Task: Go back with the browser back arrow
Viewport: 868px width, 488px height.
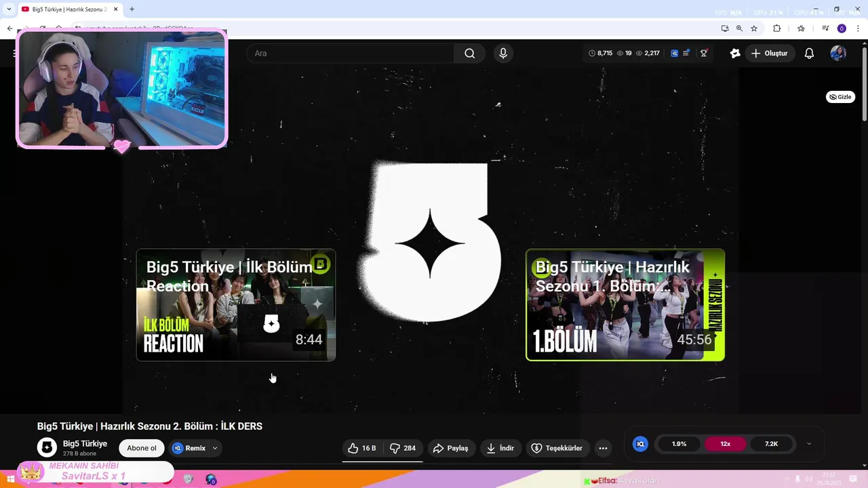Action: point(9,28)
